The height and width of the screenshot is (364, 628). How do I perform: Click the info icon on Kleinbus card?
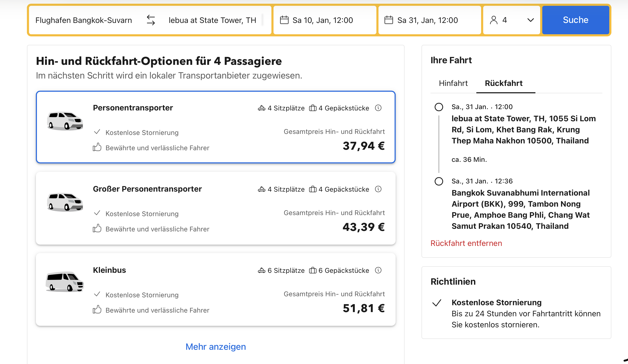378,270
